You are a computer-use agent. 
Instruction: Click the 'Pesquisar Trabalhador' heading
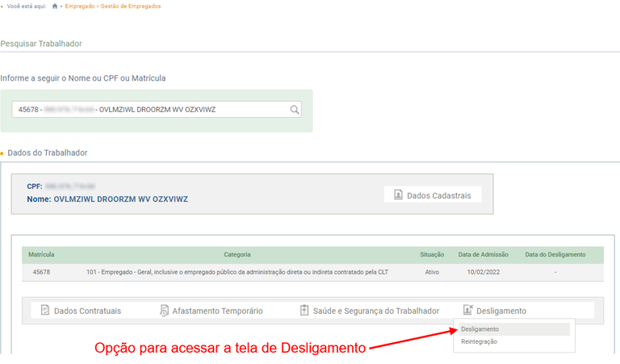[x=41, y=44]
